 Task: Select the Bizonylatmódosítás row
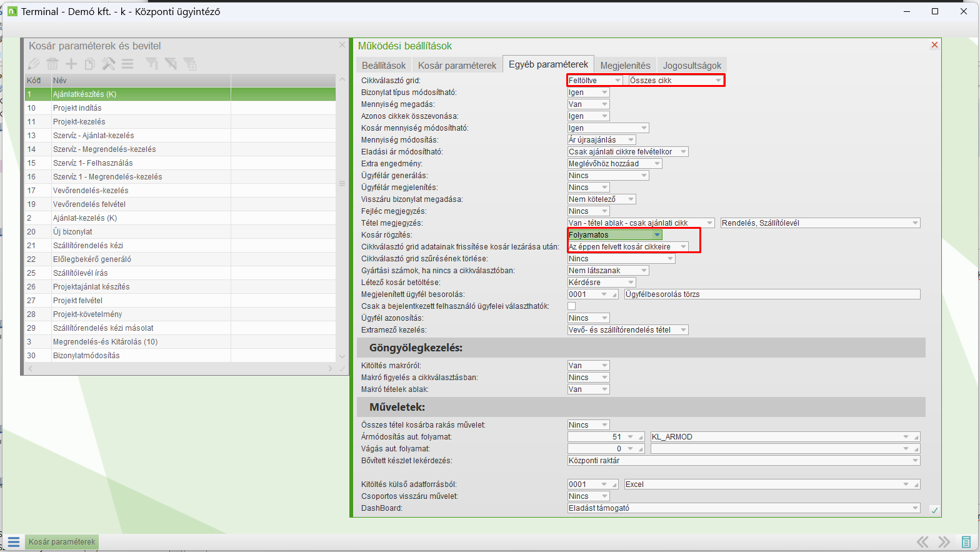(180, 356)
